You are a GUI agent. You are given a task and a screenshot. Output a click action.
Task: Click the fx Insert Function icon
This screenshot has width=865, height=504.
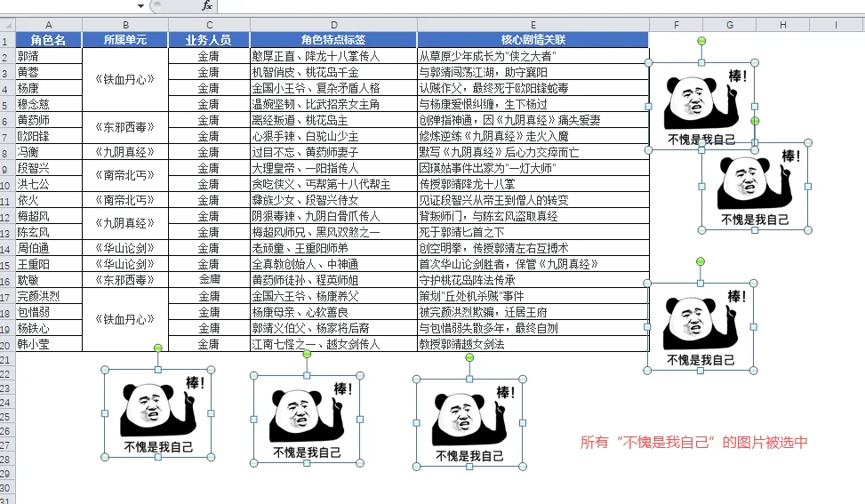[207, 5]
